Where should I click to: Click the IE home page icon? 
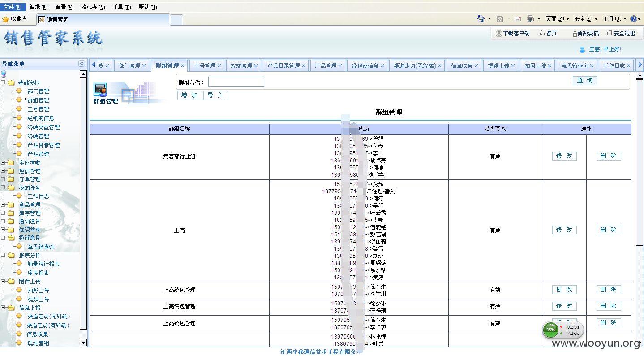481,19
